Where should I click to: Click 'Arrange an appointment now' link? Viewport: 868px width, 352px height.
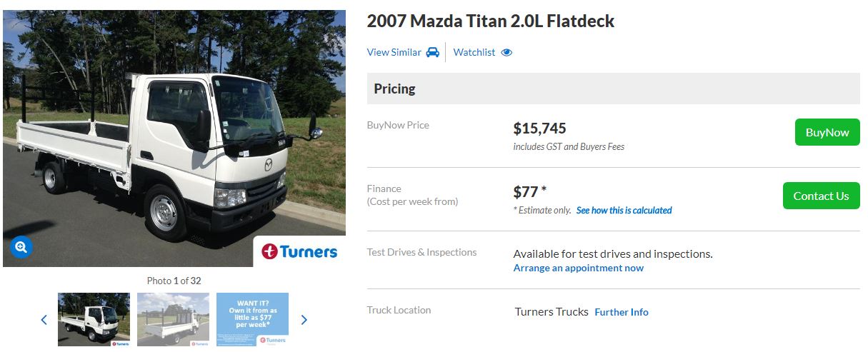[x=578, y=268]
